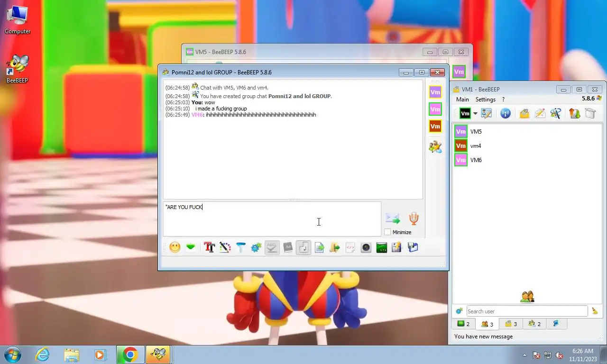
Task: Open the emoticons picker in group chat
Action: point(175,247)
